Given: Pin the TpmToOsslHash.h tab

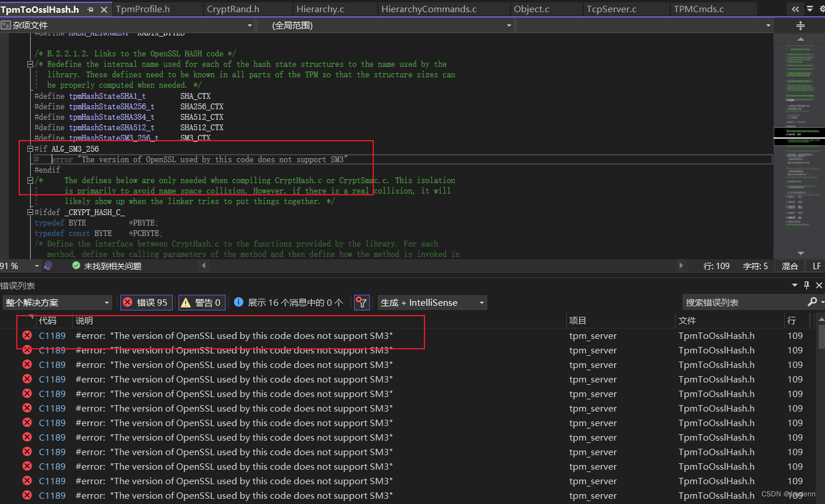Looking at the screenshot, I should coord(90,9).
